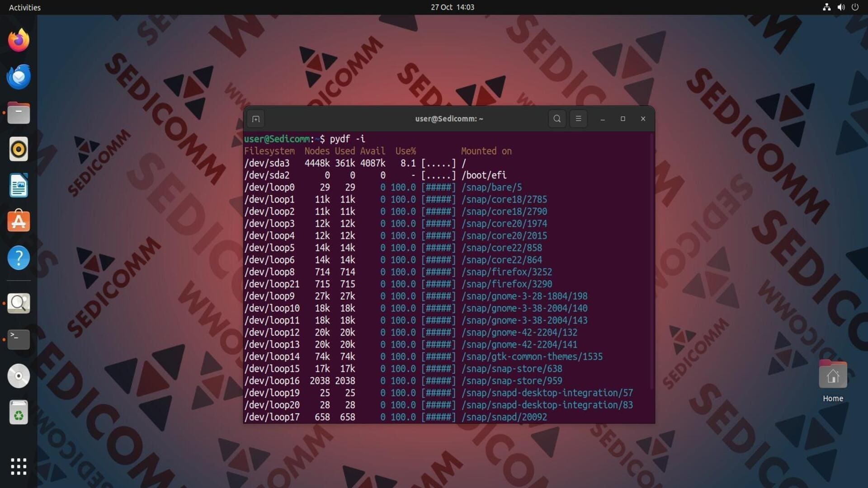Click the '/snap/snapd-desktop-integration/57' mount path

click(547, 393)
